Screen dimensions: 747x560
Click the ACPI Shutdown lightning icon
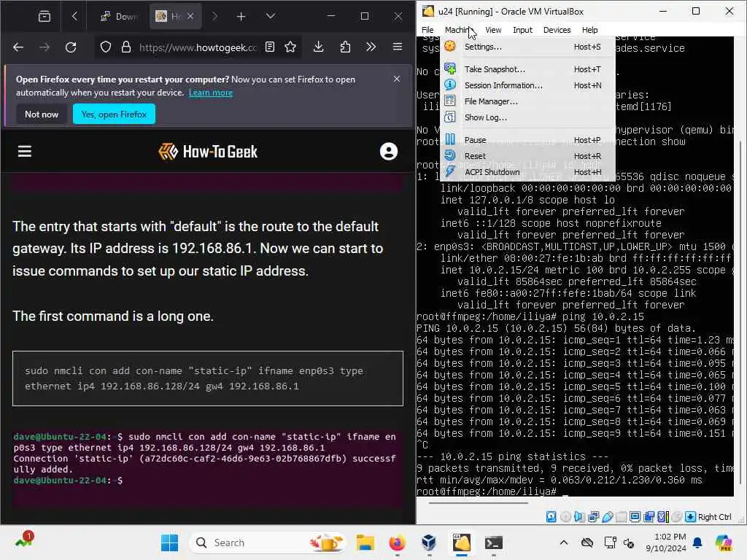pos(449,172)
